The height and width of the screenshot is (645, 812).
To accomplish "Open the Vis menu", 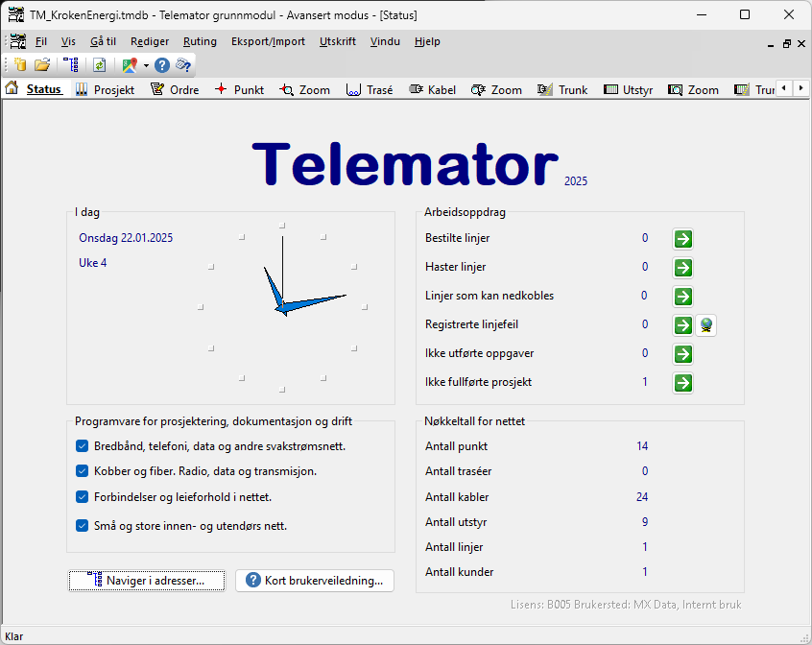I will pos(68,41).
